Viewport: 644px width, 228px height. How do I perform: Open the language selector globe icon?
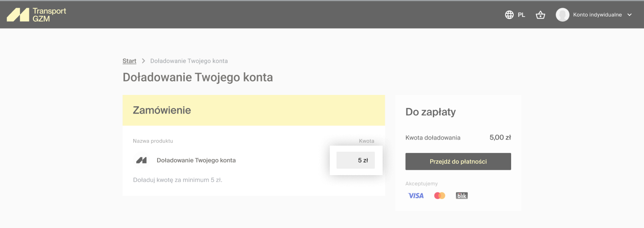click(509, 15)
